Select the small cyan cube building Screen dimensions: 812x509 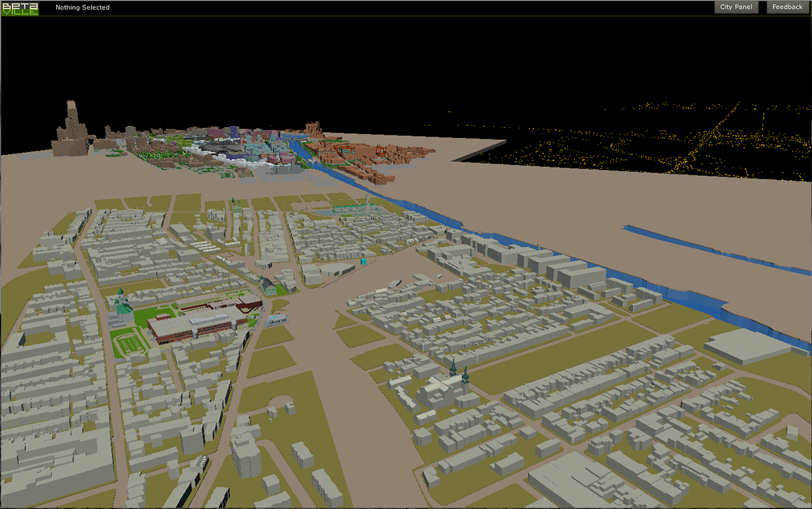point(363,261)
